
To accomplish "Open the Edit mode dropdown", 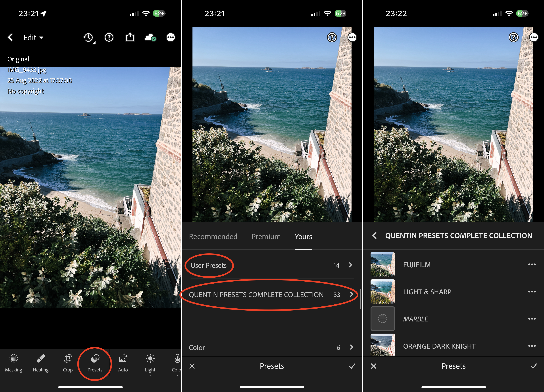I will (x=33, y=38).
